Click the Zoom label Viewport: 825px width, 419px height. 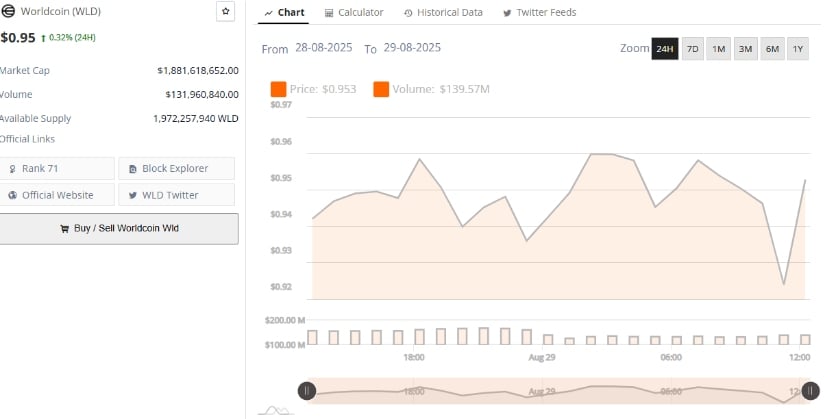coord(635,48)
